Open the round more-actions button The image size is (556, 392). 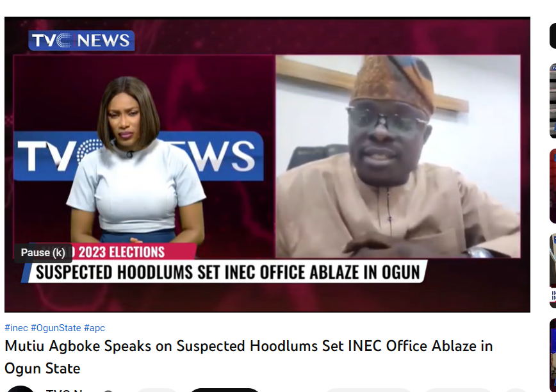point(516,390)
